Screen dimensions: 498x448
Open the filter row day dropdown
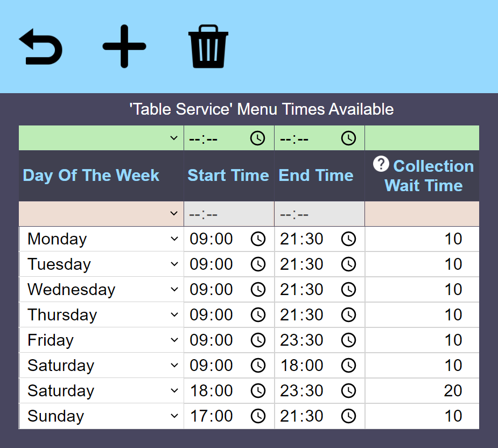174,214
